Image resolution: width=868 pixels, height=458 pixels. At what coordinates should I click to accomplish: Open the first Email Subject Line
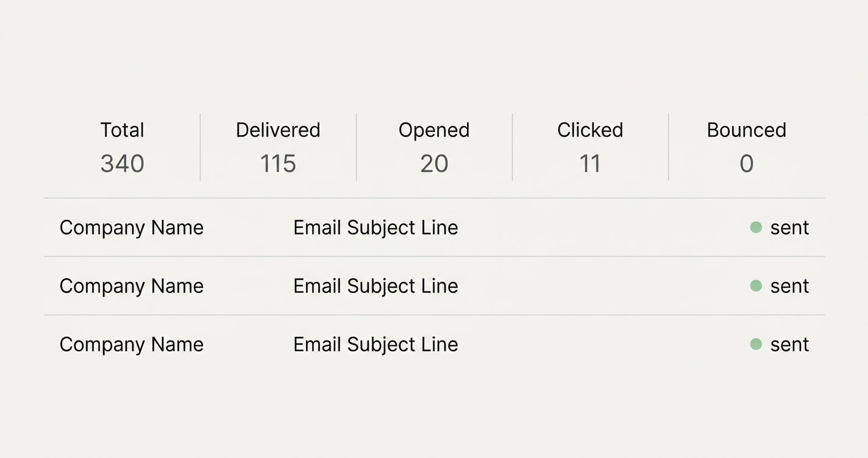tap(375, 227)
